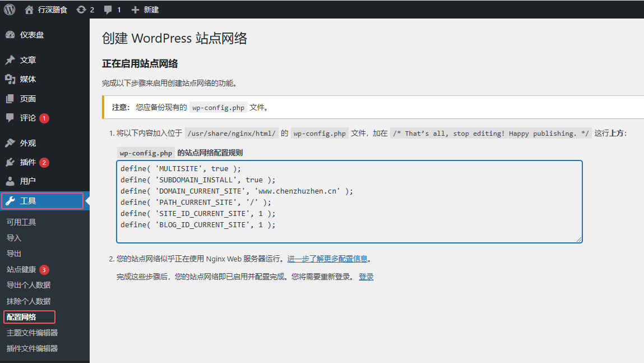Open 抹除个人数据 submenu item
Viewport: 644px width, 363px height.
29,301
